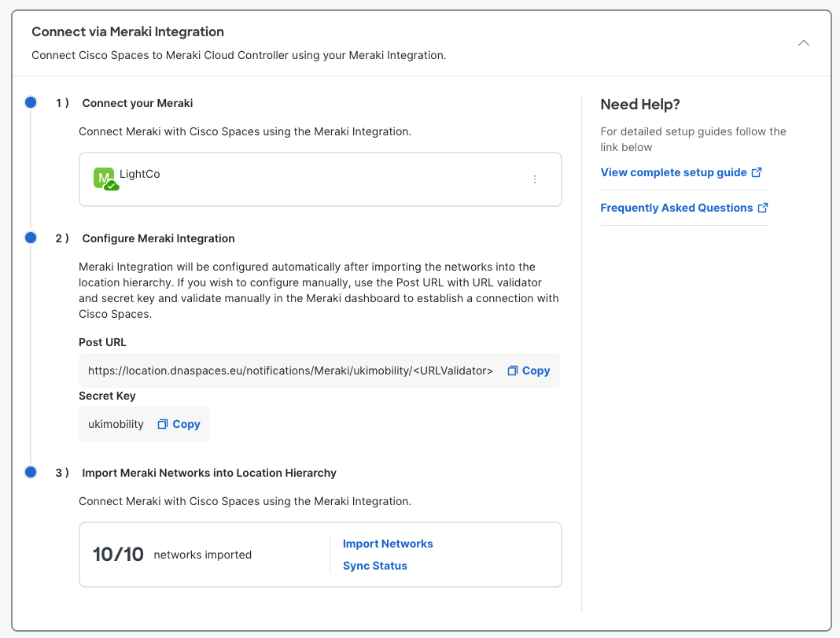This screenshot has width=840, height=638.
Task: Click the copy icon beside Post URL
Action: (513, 371)
